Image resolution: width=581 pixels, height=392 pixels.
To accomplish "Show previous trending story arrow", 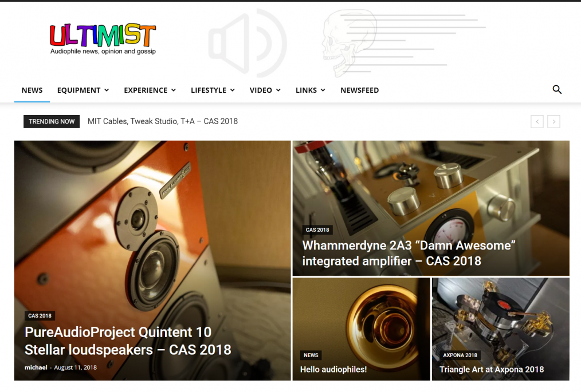I will pos(537,121).
